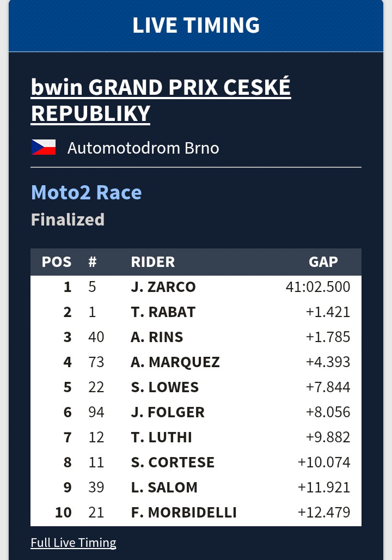Select rider S. Cortese entry
392x560 pixels.
click(x=173, y=462)
